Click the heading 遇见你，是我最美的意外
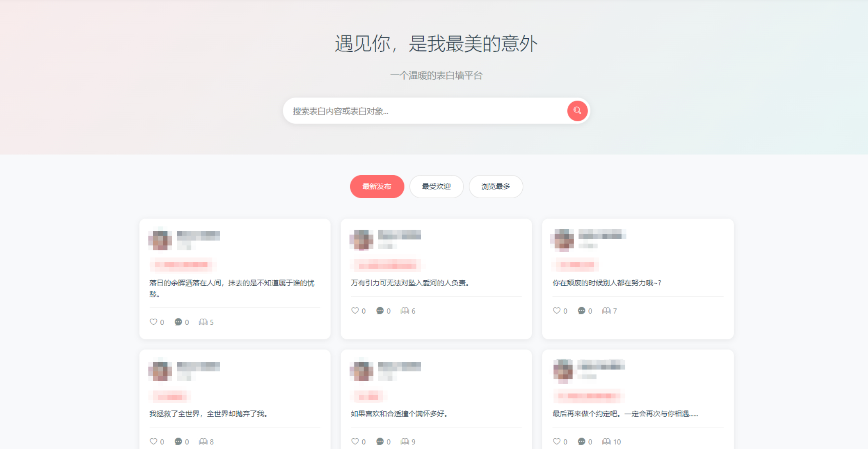The height and width of the screenshot is (449, 868). (436, 44)
